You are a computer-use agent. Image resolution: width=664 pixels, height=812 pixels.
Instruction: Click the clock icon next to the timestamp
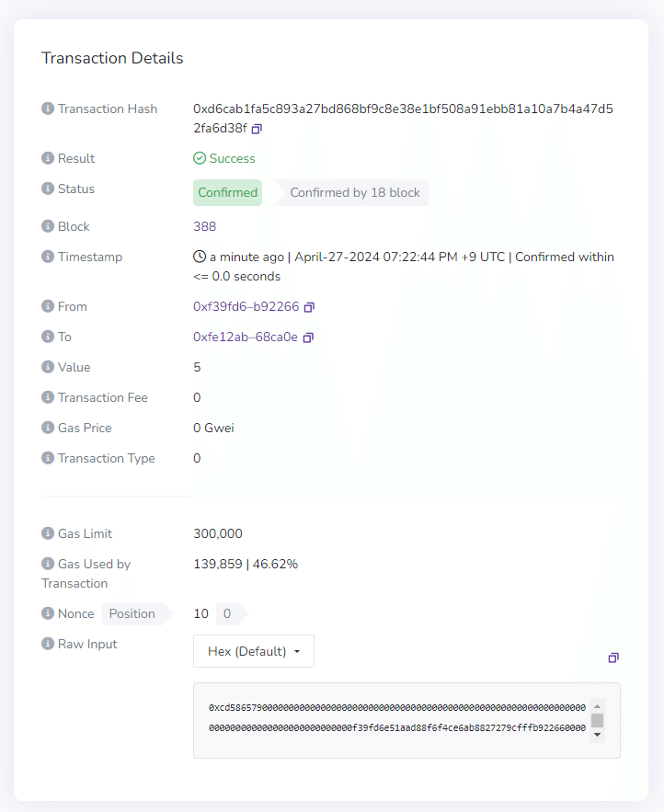pos(199,256)
